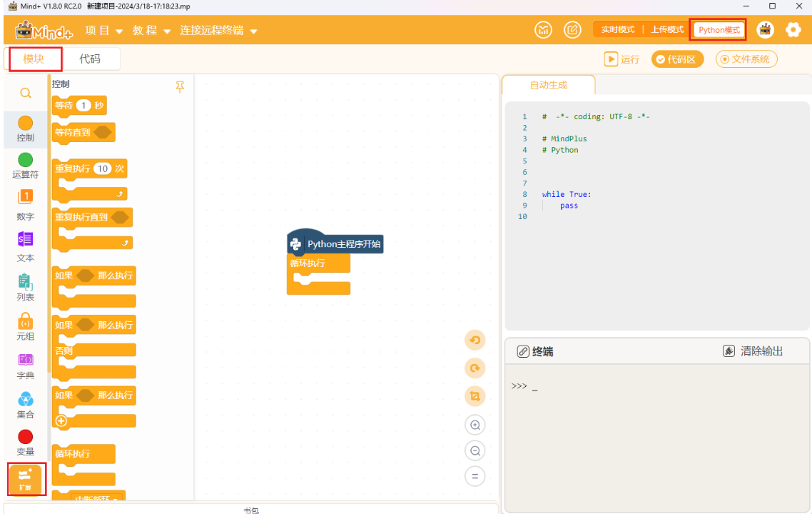
Task: Select the 集合 category icon
Action: (26, 399)
